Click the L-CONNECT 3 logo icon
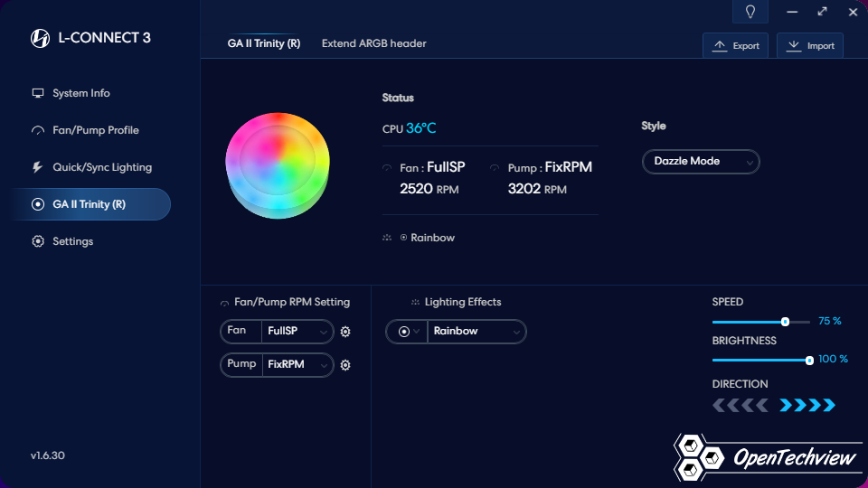Viewport: 868px width, 488px height. pos(40,38)
